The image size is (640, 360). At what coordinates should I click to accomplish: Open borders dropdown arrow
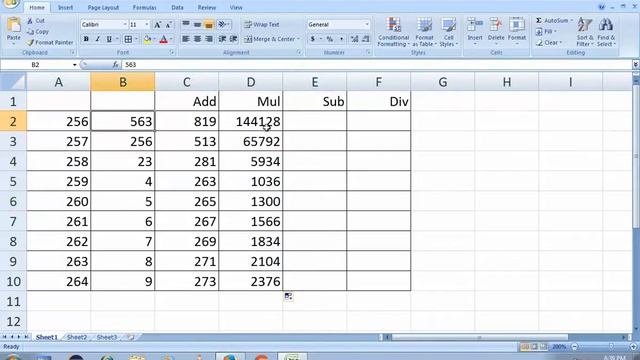pyautogui.click(x=136, y=39)
